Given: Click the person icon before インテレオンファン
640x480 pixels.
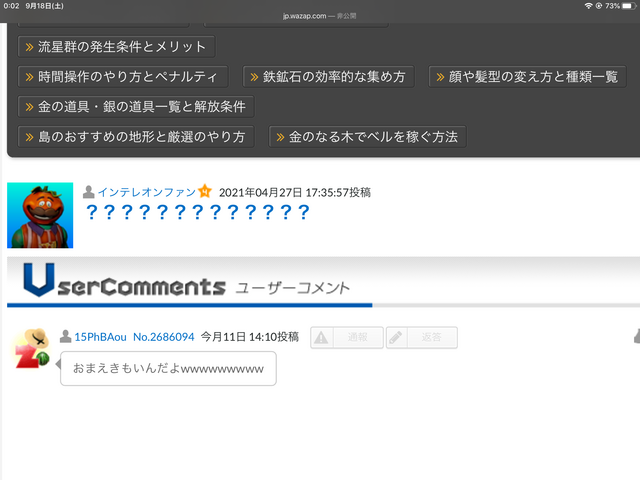Looking at the screenshot, I should (89, 191).
